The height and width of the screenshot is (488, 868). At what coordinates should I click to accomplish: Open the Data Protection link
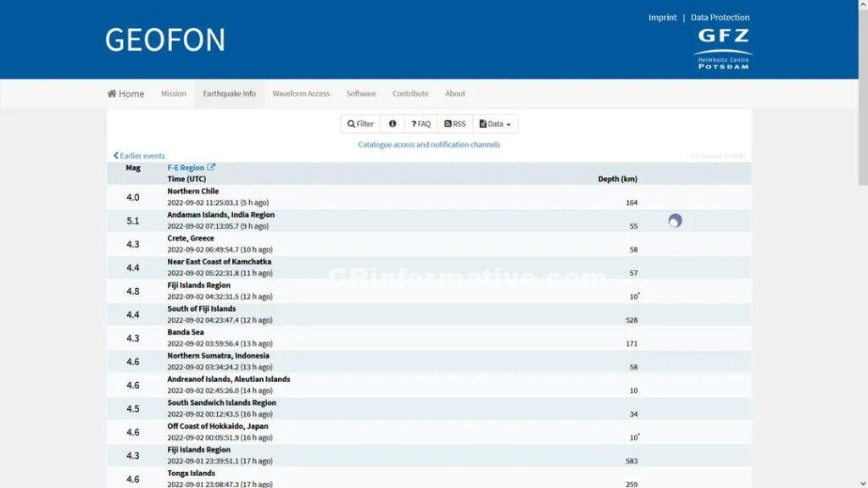[x=720, y=18]
